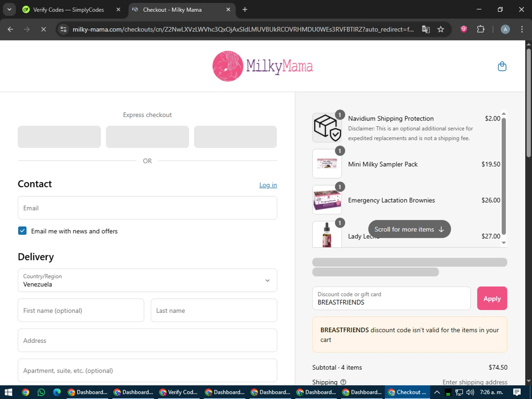Toggle Email me with news and offers checkbox
This screenshot has width=532, height=399.
point(22,231)
